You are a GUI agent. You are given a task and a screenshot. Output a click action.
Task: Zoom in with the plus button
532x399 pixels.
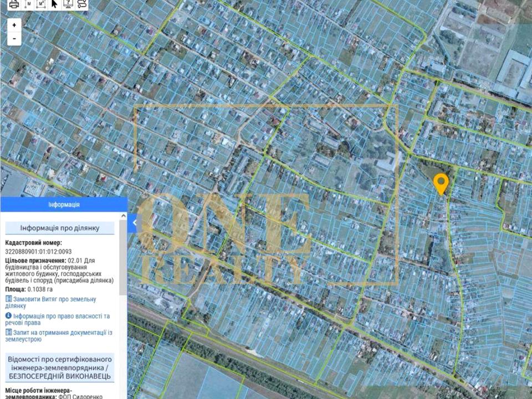14,25
